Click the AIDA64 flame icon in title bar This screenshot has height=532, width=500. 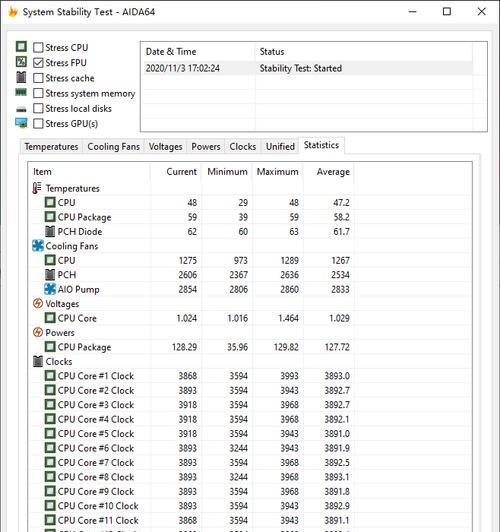tap(13, 12)
